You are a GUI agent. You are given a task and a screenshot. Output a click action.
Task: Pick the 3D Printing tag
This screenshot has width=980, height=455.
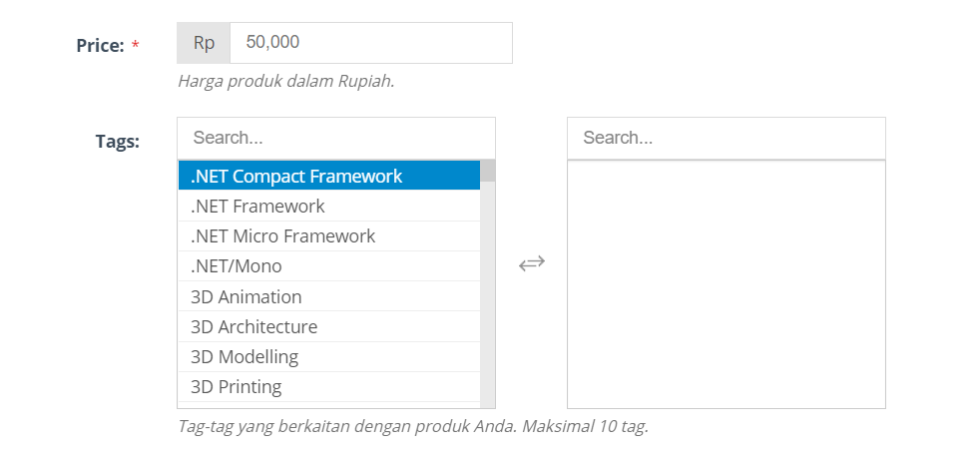coord(329,387)
